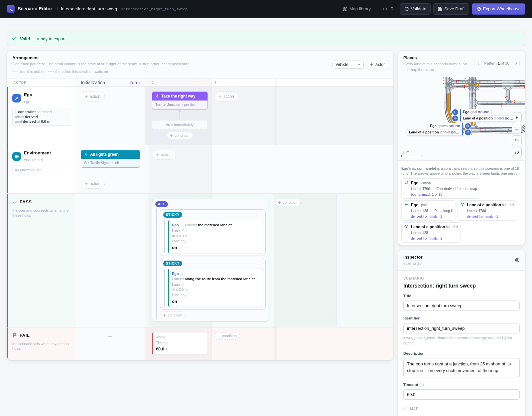Toggle STICKY on the matched lanelet condition

click(x=173, y=215)
